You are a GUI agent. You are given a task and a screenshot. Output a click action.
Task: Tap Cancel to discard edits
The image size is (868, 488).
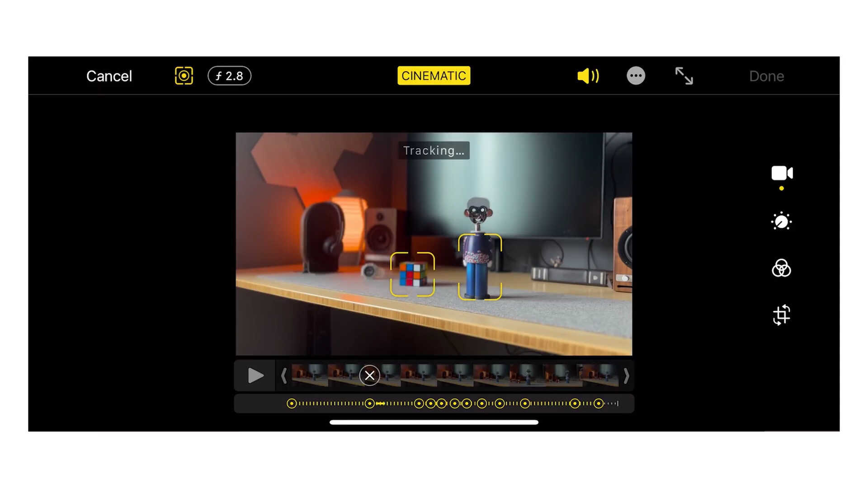click(x=109, y=76)
